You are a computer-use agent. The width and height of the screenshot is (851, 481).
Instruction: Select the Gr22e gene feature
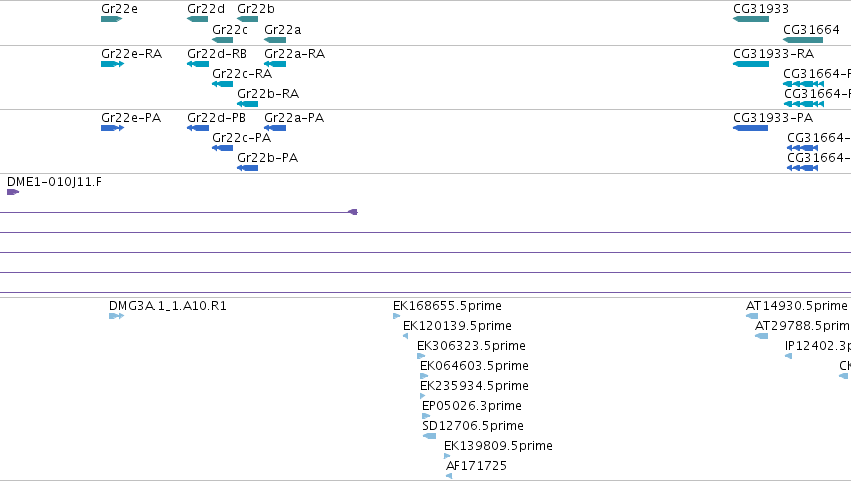(x=119, y=9)
